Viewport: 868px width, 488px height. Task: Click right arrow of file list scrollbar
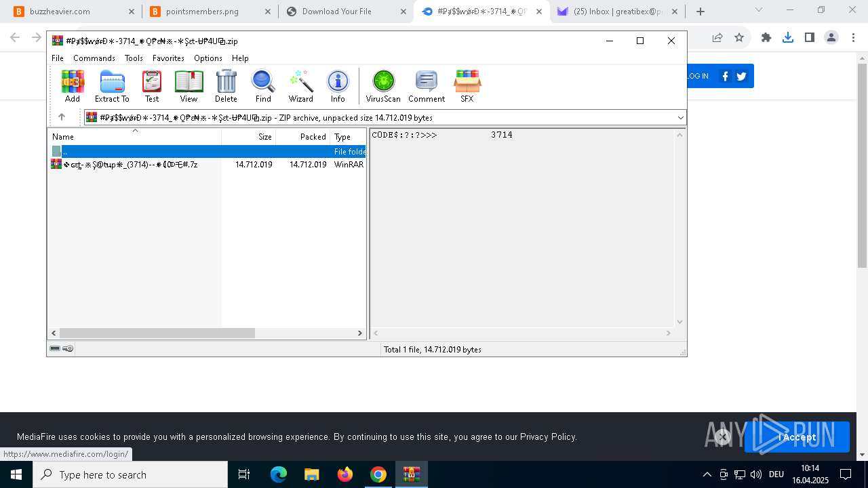pos(360,333)
